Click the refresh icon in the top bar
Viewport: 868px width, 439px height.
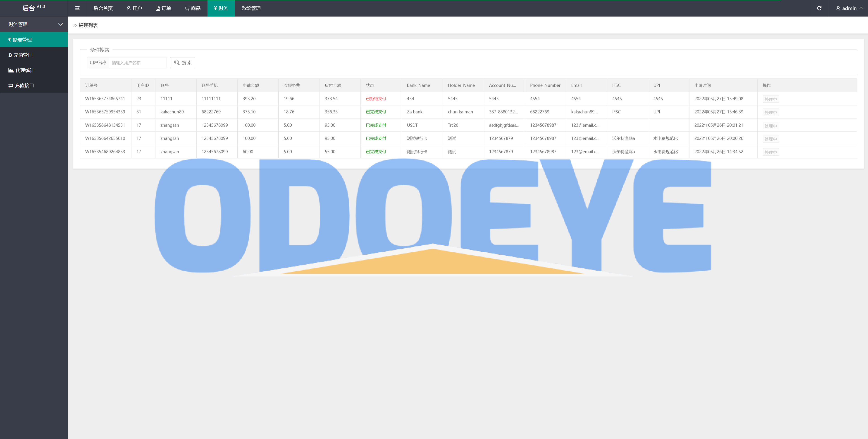coord(819,8)
